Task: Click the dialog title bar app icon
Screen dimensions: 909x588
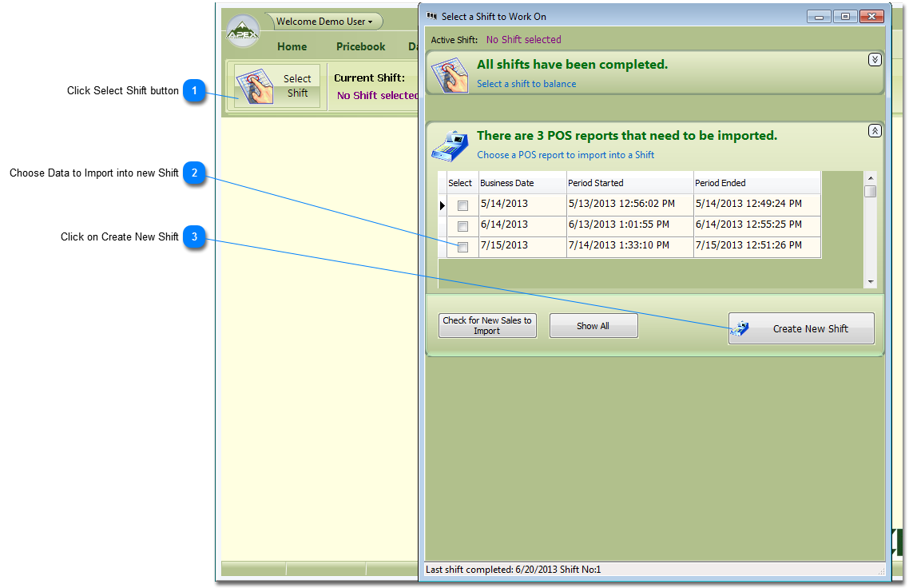Action: click(x=432, y=16)
